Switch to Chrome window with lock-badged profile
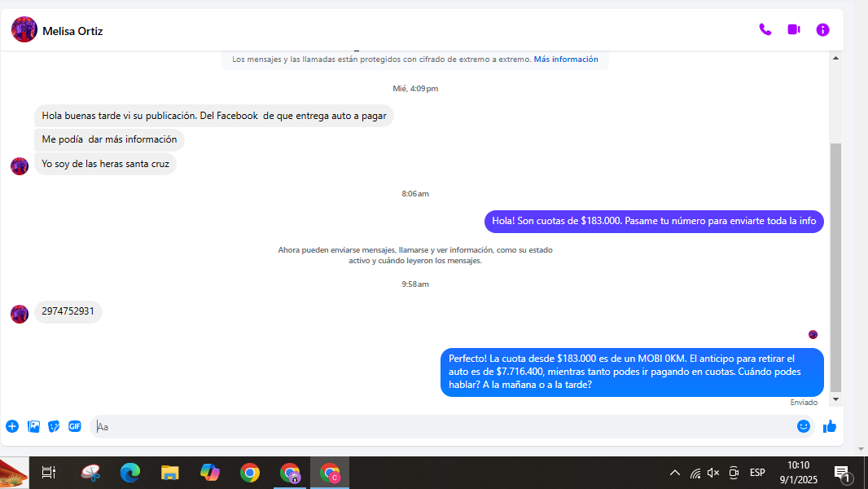868x489 pixels. [x=290, y=473]
